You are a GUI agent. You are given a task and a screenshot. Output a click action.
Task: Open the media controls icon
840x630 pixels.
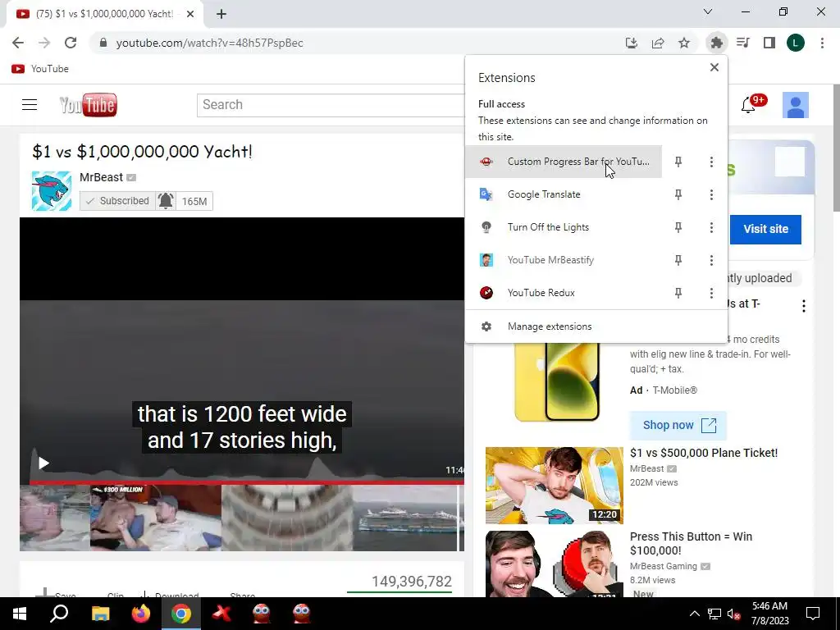tap(743, 43)
